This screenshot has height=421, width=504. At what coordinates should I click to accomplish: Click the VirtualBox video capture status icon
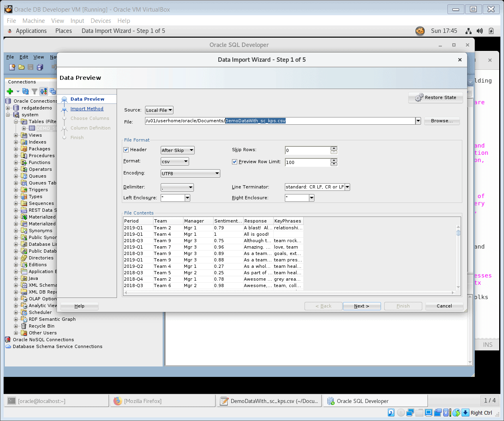438,413
